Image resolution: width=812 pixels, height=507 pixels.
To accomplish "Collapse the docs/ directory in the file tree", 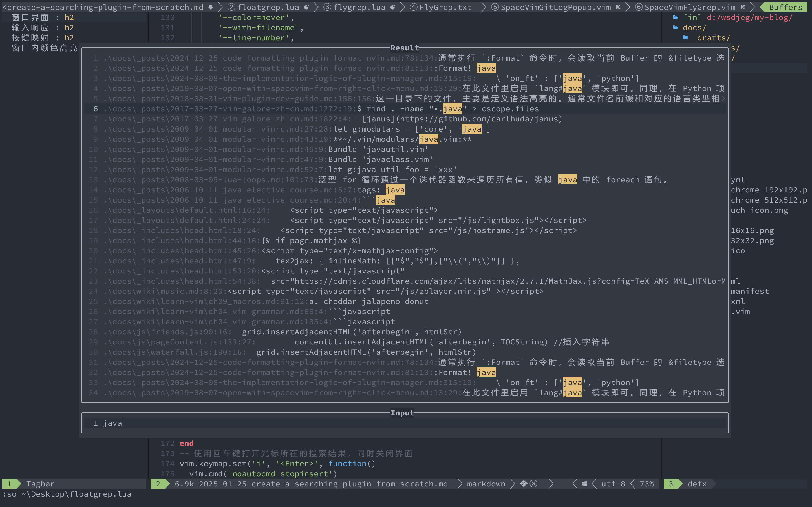I will [694, 28].
